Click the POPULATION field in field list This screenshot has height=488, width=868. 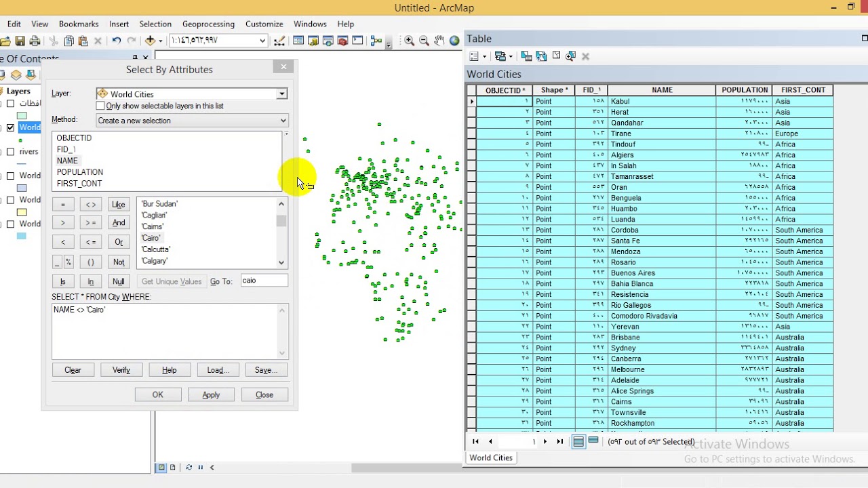click(x=80, y=172)
